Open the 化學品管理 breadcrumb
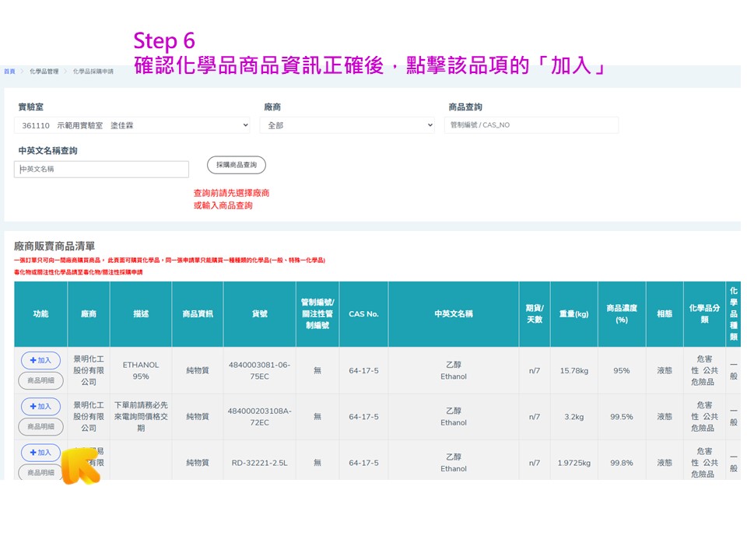Viewport: 747px width, 560px height. (x=44, y=72)
